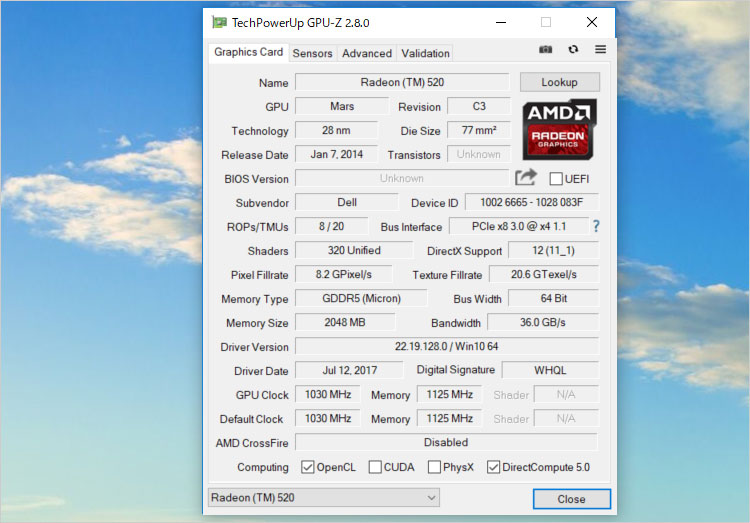Open the hamburger menu icon
This screenshot has height=523, width=750.
600,49
